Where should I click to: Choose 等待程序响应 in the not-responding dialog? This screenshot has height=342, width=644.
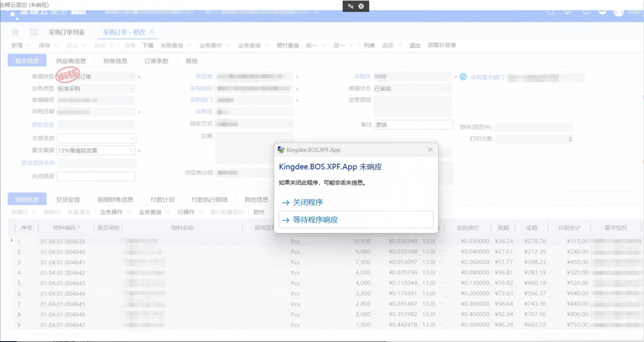tap(356, 220)
